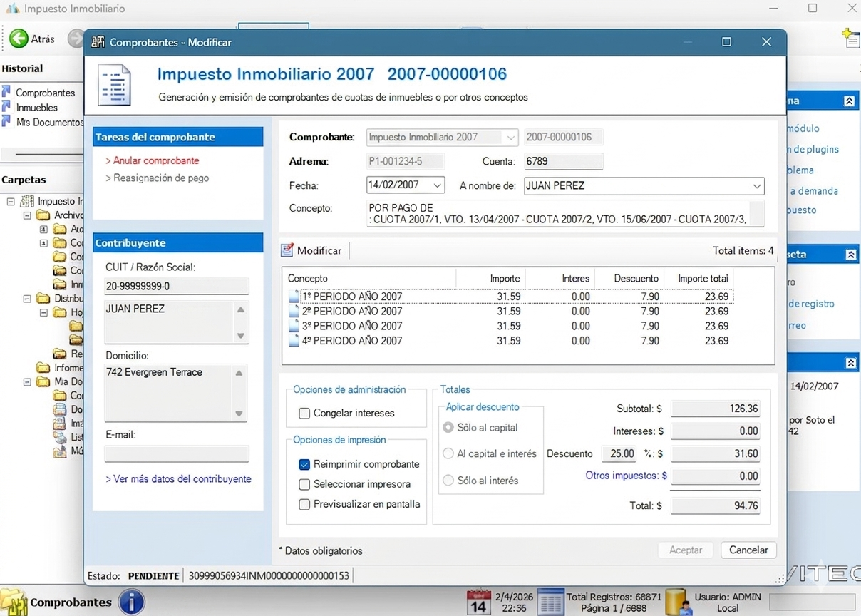The width and height of the screenshot is (861, 616).
Task: Select the 3º PERIODO AÑO 2007 row icon
Action: coord(294,327)
